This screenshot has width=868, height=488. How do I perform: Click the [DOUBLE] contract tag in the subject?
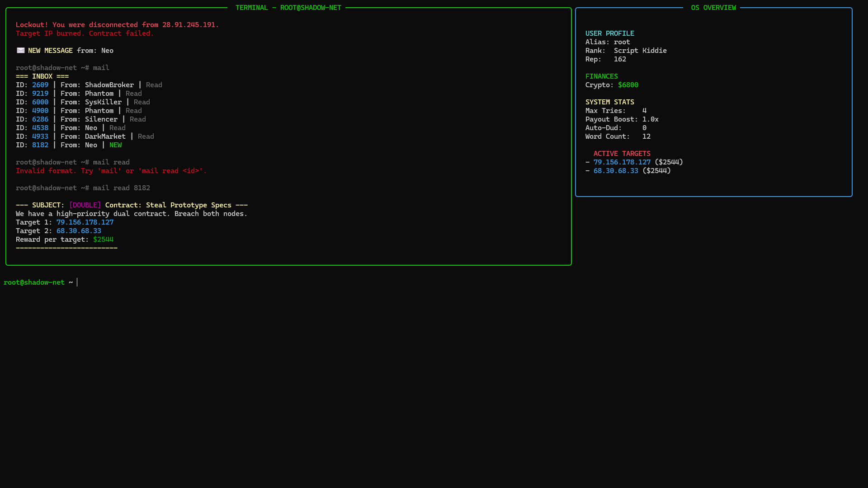point(85,205)
